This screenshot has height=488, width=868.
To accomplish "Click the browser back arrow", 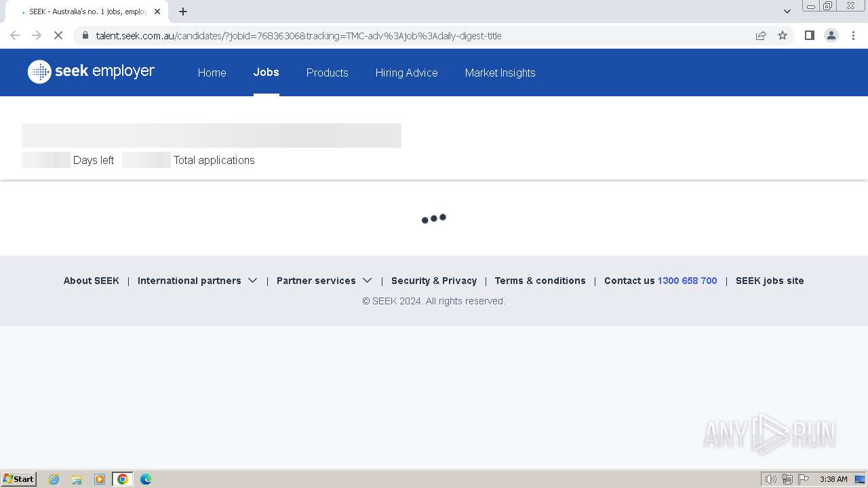I will coord(15,35).
